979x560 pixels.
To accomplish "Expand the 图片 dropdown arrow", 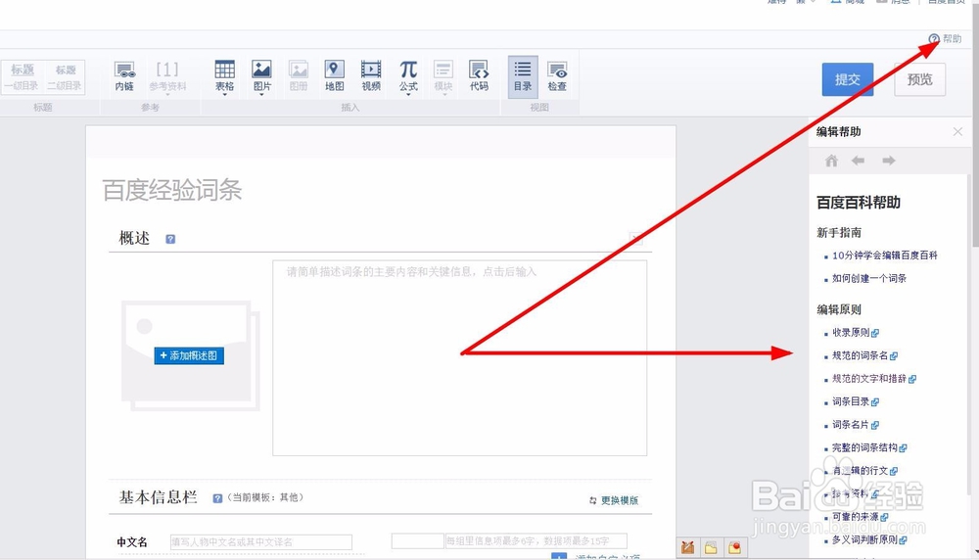I will [x=261, y=94].
